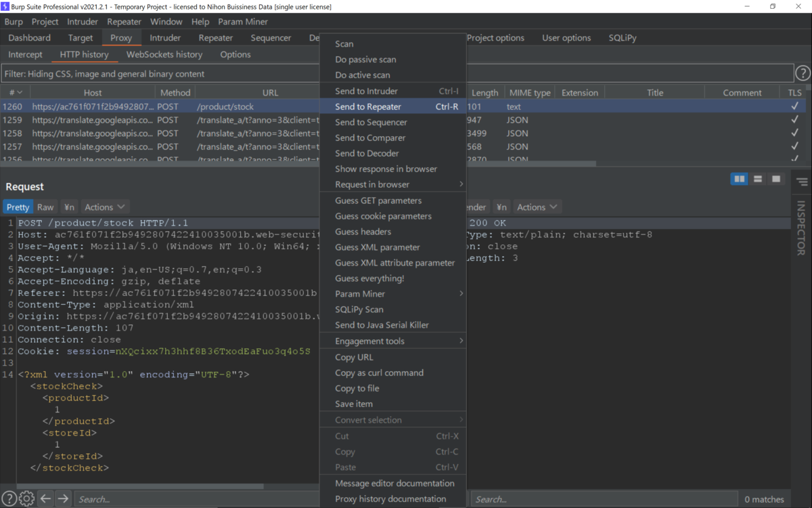
Task: Toggle response non-printable characters \n button
Action: [x=501, y=207]
